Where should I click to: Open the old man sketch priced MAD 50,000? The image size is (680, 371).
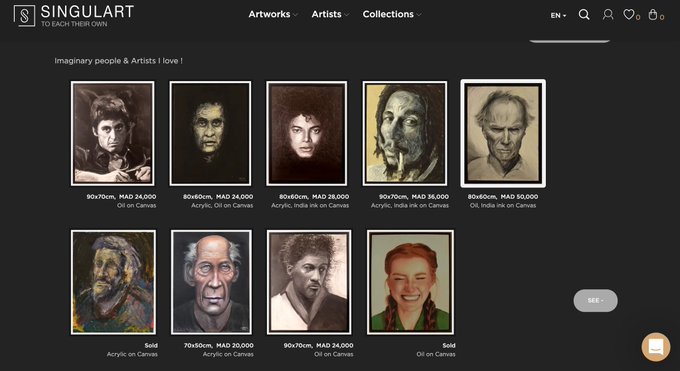[x=503, y=134]
